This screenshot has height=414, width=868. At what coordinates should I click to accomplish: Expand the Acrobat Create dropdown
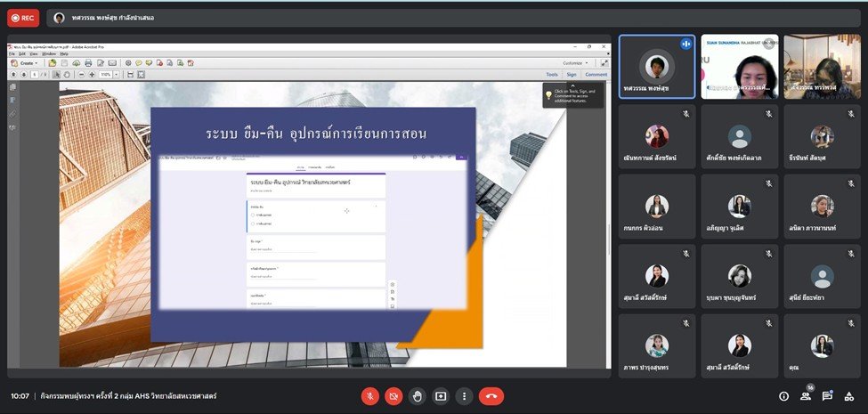[26, 63]
